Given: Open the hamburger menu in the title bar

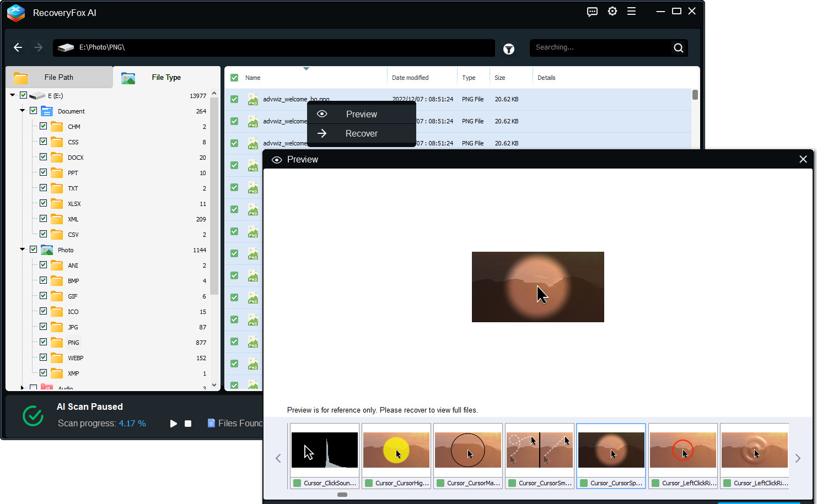Looking at the screenshot, I should point(632,11).
